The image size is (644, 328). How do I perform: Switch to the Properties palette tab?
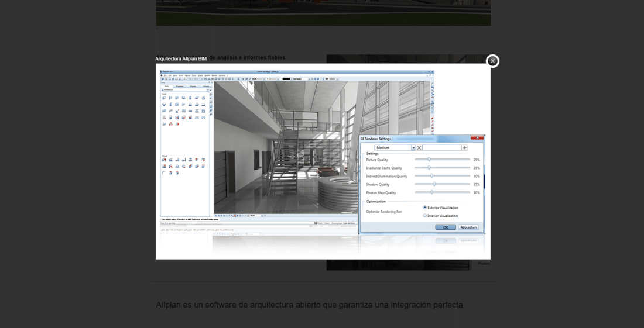coord(180,86)
